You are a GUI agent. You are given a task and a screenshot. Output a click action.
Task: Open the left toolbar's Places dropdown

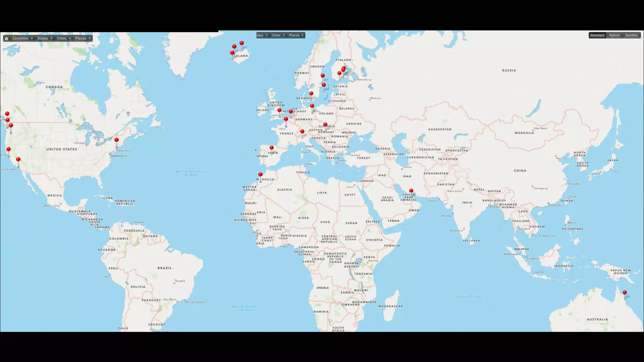click(x=83, y=38)
